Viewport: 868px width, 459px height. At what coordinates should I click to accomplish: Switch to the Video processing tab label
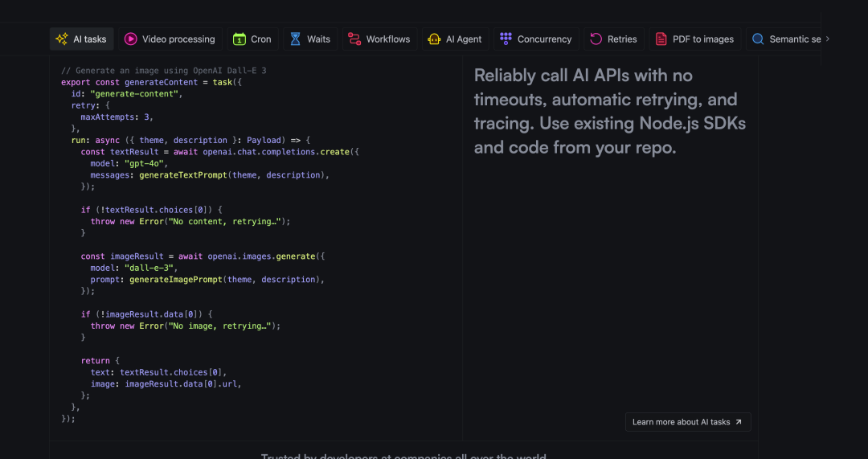point(178,39)
